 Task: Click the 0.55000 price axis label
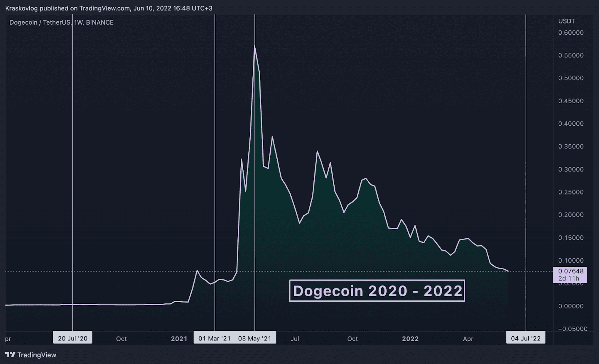(571, 55)
